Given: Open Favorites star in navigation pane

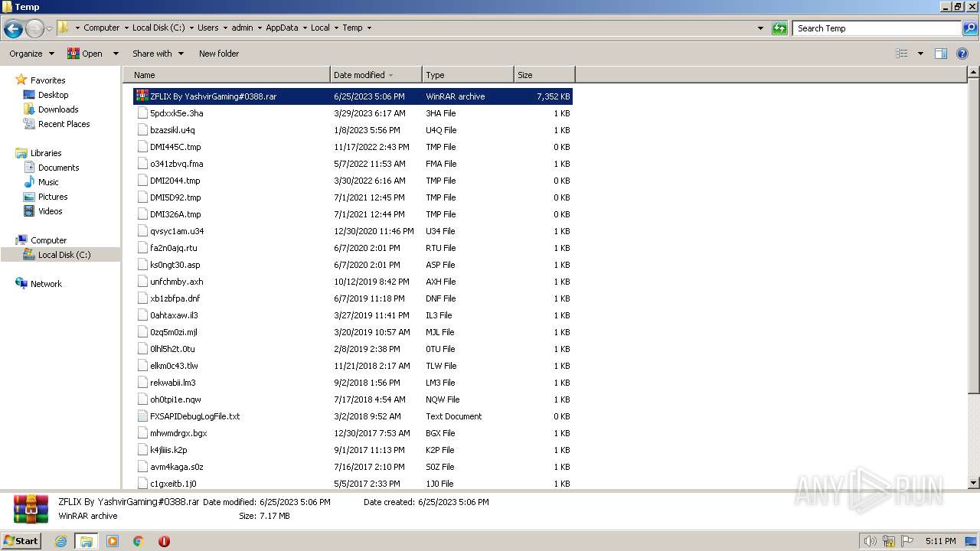Looking at the screenshot, I should [21, 80].
